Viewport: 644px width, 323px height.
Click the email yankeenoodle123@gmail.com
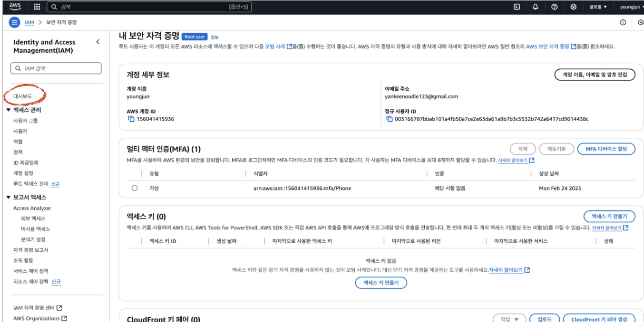(x=421, y=96)
